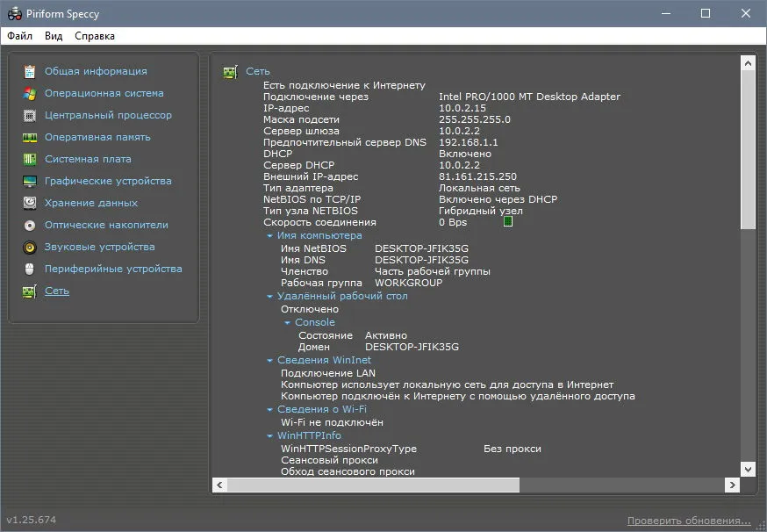Collapse the Console subsection arrow
The image size is (767, 532).
point(287,323)
